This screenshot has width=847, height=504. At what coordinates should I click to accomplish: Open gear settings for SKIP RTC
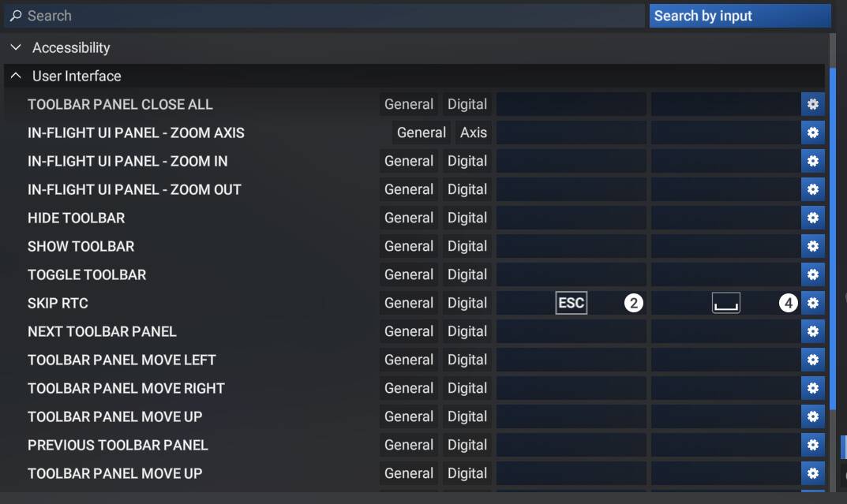[x=812, y=303]
